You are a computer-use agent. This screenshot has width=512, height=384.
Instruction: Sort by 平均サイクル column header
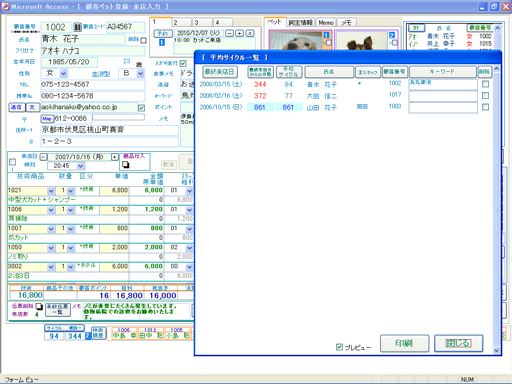(x=289, y=72)
